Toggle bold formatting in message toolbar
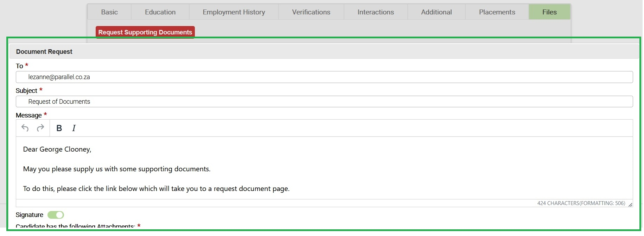 coord(59,128)
